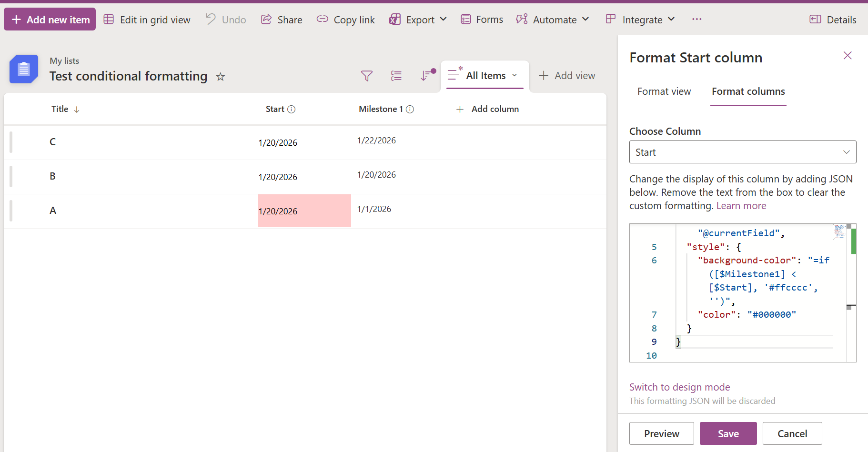Open the Forms option

[482, 20]
